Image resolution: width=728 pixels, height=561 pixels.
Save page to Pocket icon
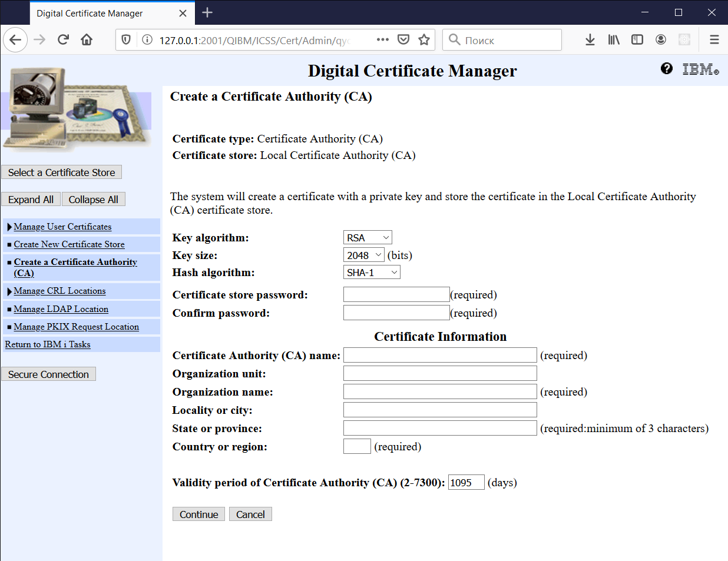pos(403,39)
